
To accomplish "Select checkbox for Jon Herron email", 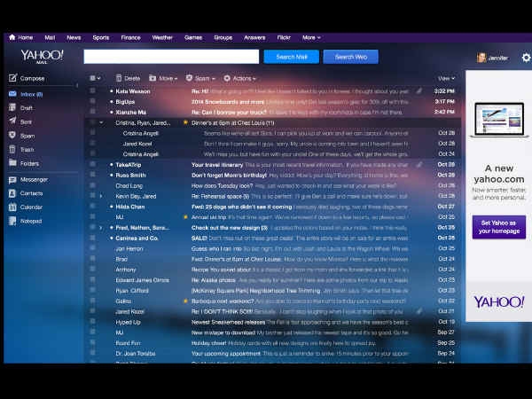I will 92,248.
